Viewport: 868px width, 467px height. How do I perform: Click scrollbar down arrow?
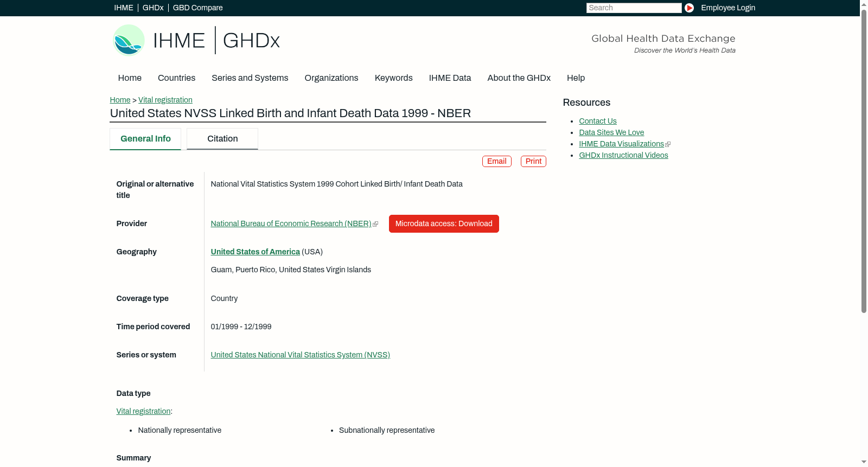pyautogui.click(x=864, y=463)
